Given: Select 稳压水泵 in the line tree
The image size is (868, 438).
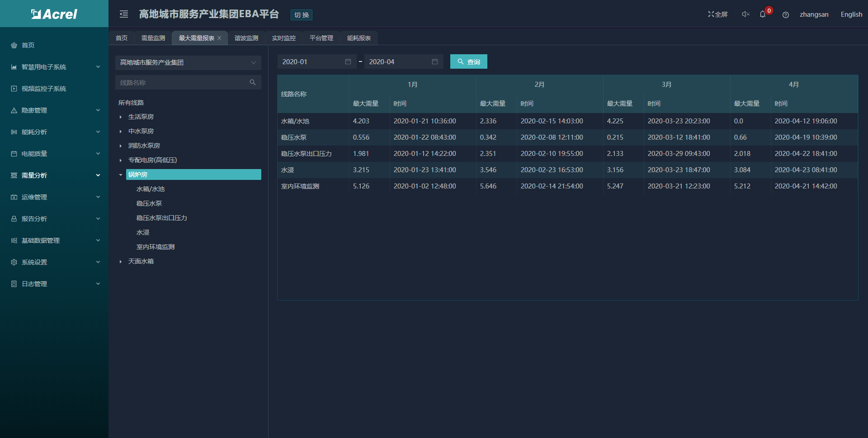Looking at the screenshot, I should tap(149, 204).
